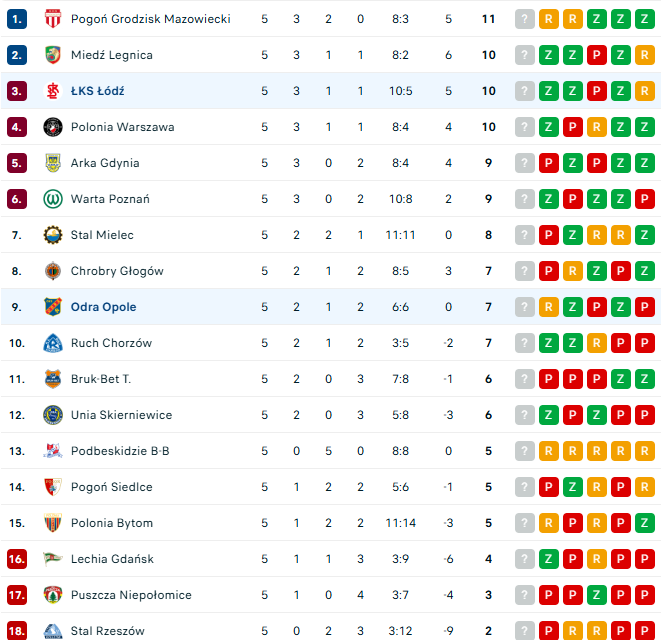Click the first orange R badge for Polonia Bytom
Viewport: 661px width, 642px height.
[x=548, y=523]
